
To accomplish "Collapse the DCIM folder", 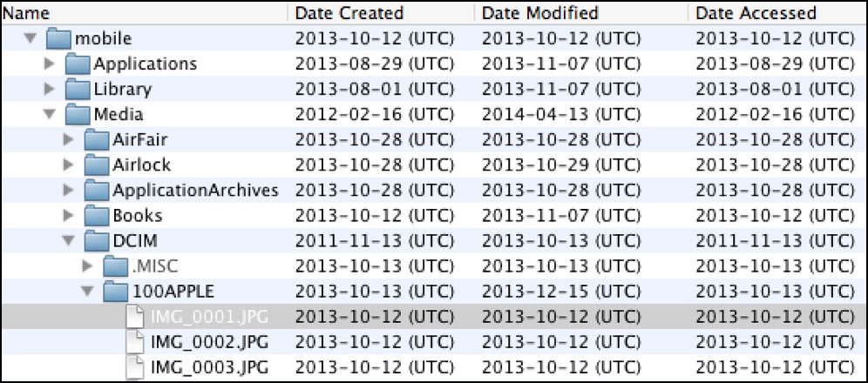I will pyautogui.click(x=69, y=241).
